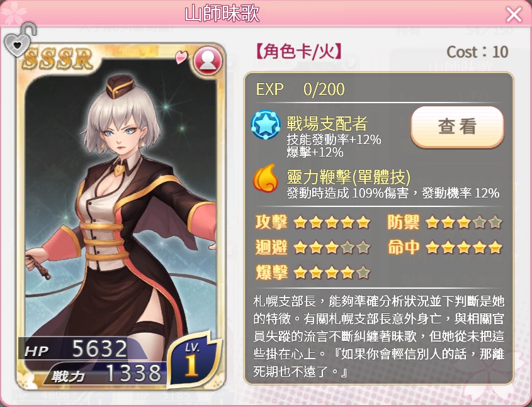Click the EXP 0/200 progress line
The height and width of the screenshot is (407, 532).
300,89
